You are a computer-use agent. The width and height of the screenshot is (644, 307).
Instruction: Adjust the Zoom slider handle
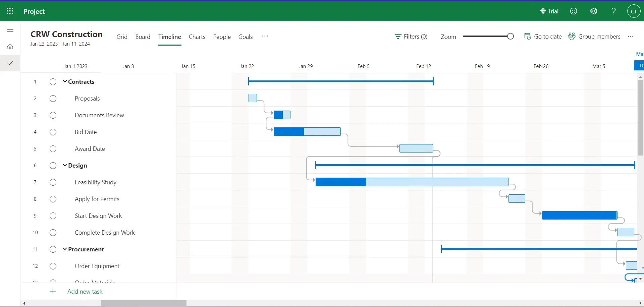pyautogui.click(x=510, y=36)
